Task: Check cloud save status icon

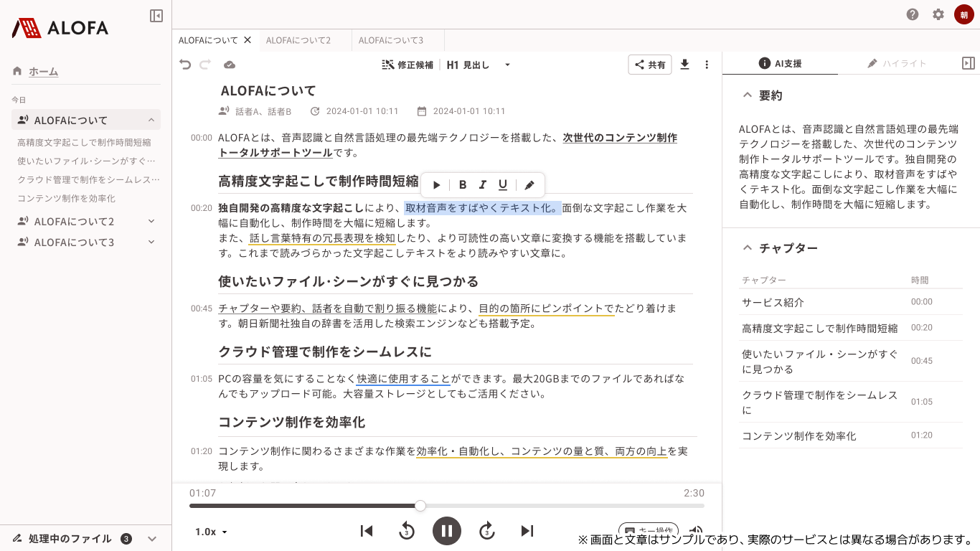Action: (230, 65)
